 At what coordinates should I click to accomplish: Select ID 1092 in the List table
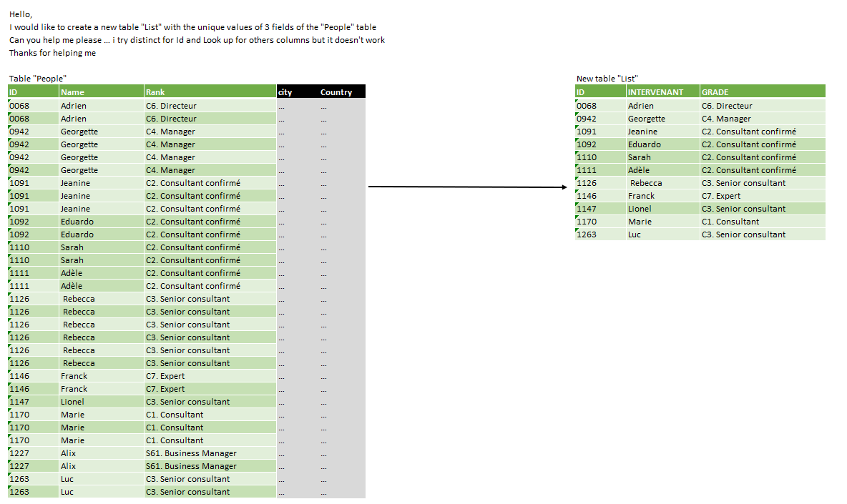pos(601,144)
